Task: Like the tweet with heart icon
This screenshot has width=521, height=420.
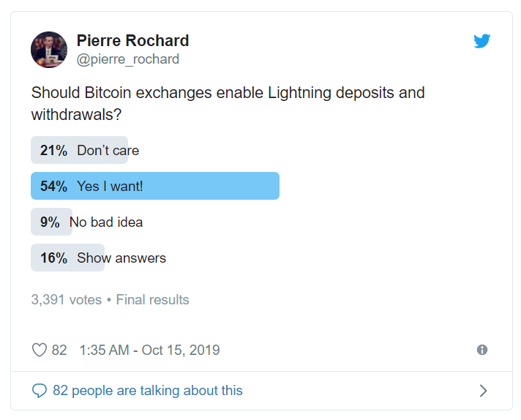Action: (x=40, y=350)
